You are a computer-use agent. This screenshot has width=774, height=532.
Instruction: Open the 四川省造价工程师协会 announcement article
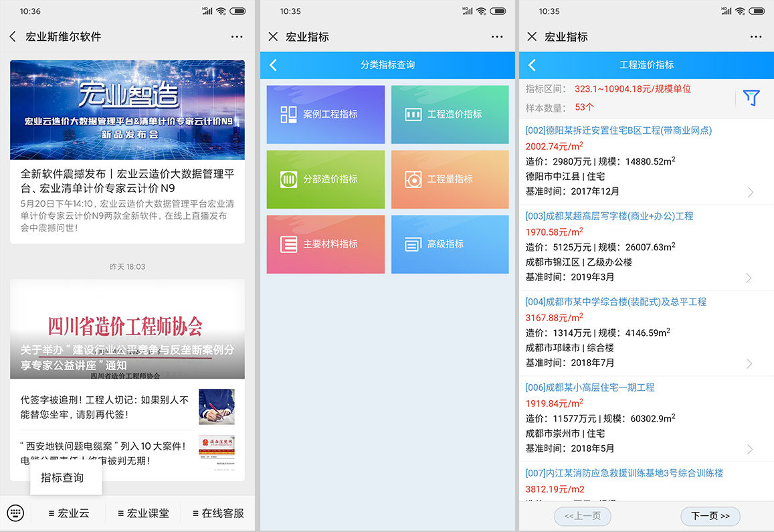click(x=127, y=329)
